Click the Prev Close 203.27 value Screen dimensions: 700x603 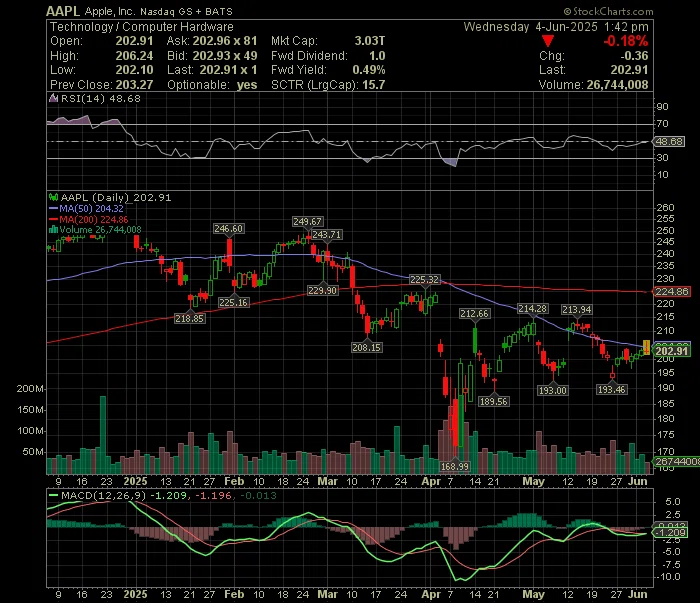pos(134,84)
